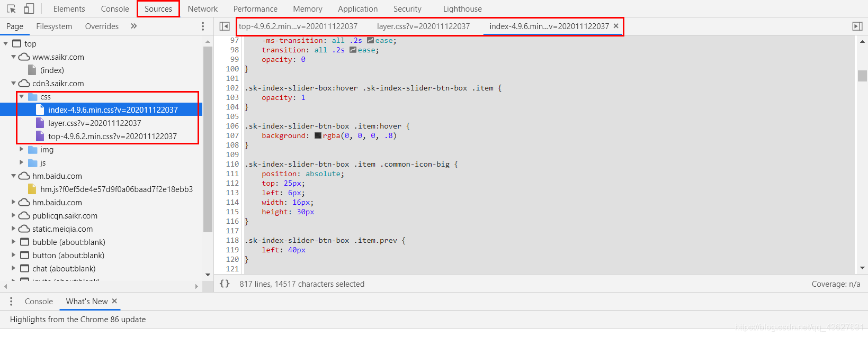
Task: Select the js folder
Action: [43, 163]
